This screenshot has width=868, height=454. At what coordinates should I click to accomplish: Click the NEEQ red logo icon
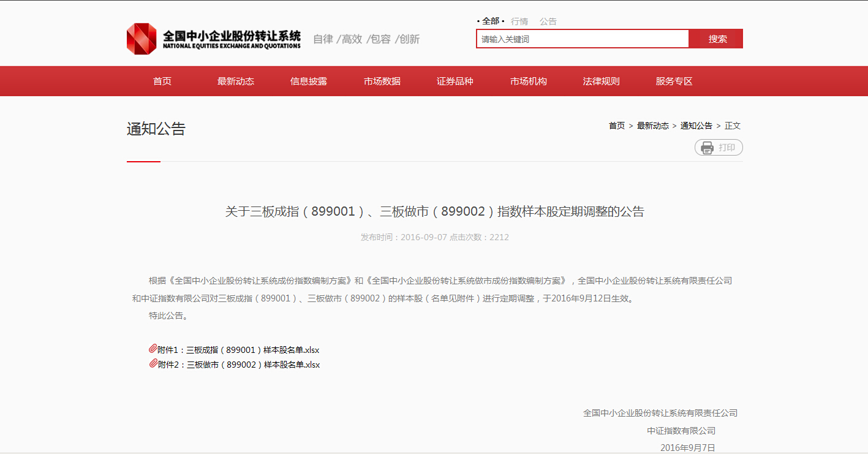142,39
